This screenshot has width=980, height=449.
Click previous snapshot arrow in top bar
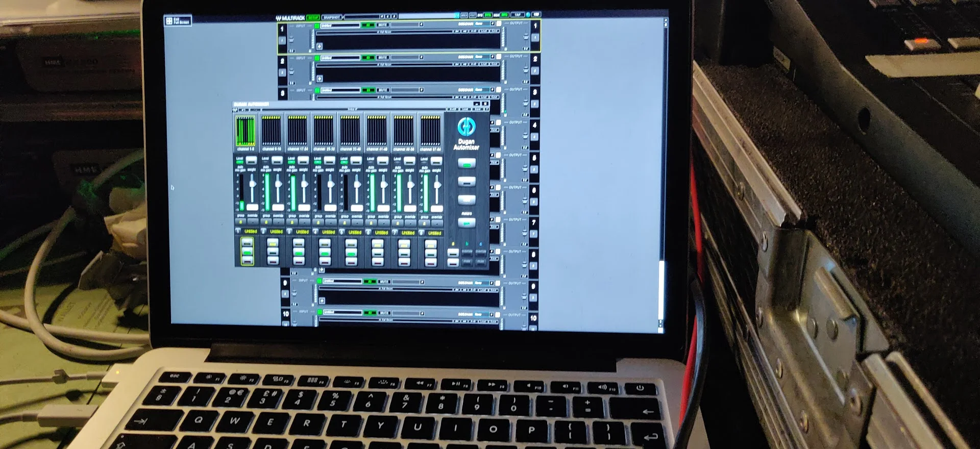(x=388, y=16)
